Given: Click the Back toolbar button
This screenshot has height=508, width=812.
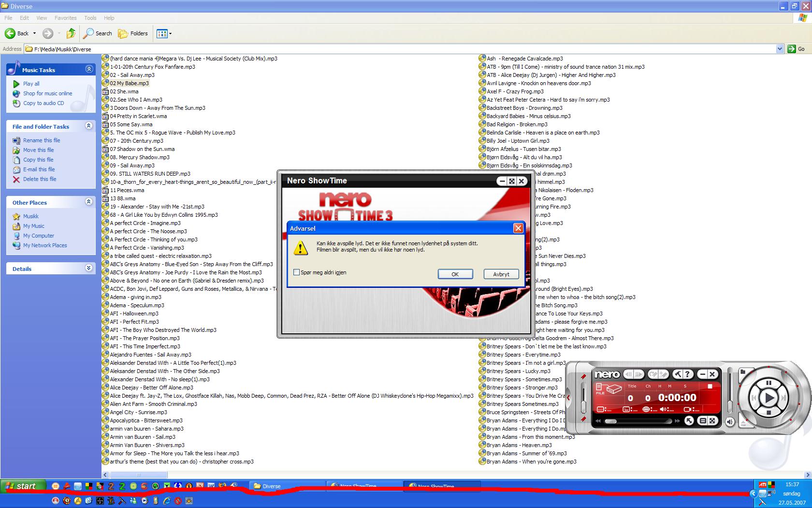Looking at the screenshot, I should pos(17,33).
